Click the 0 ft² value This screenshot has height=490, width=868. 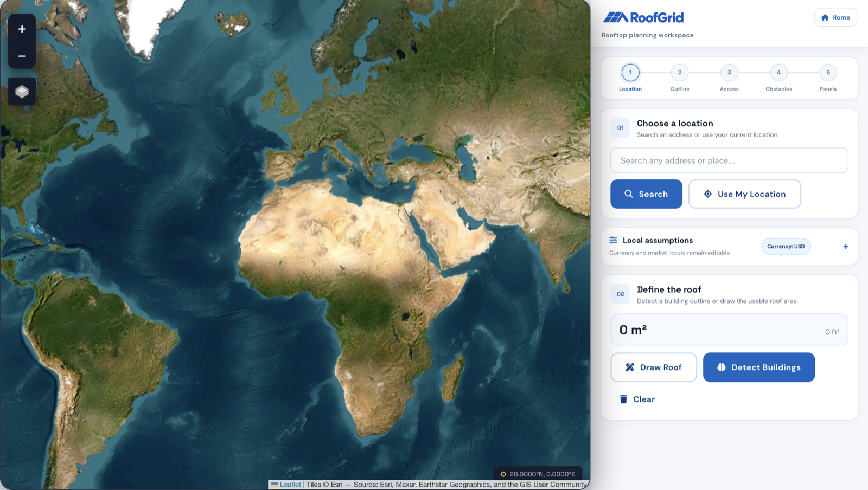832,332
